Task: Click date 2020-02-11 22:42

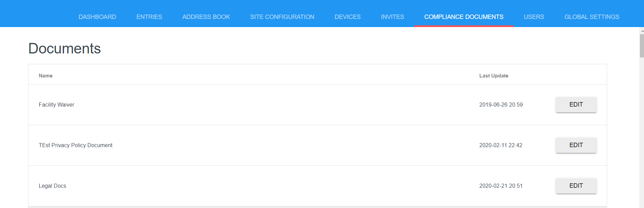Action: pos(501,145)
